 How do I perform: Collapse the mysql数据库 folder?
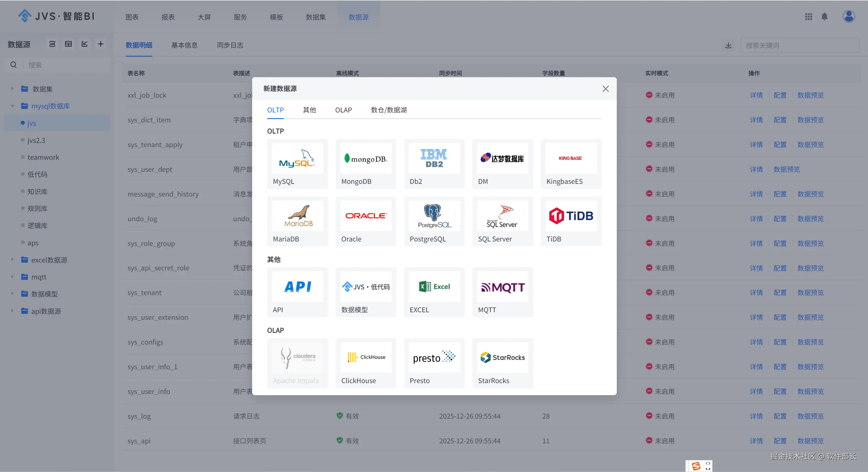[x=12, y=106]
